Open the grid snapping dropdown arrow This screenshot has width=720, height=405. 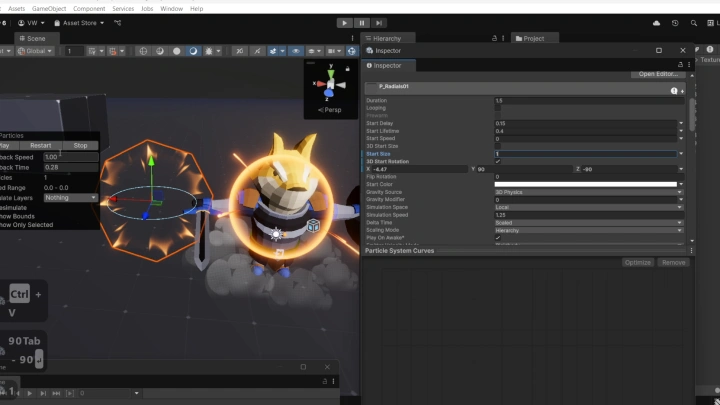(x=122, y=51)
